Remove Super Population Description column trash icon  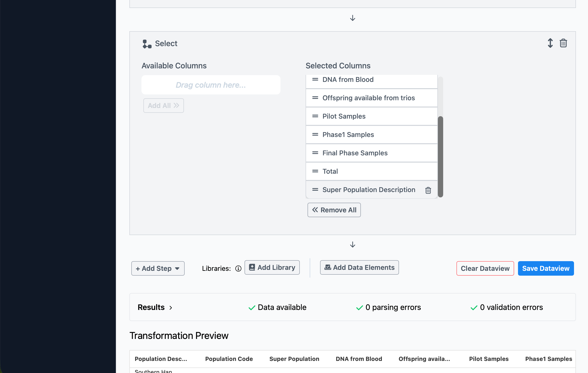coord(428,190)
